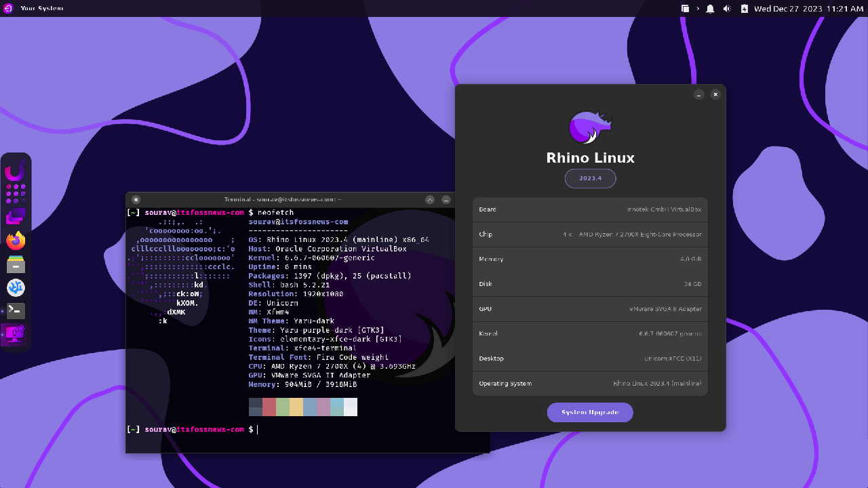This screenshot has width=868, height=488.
Task: Click the volume speaker icon in the panel
Action: point(727,9)
